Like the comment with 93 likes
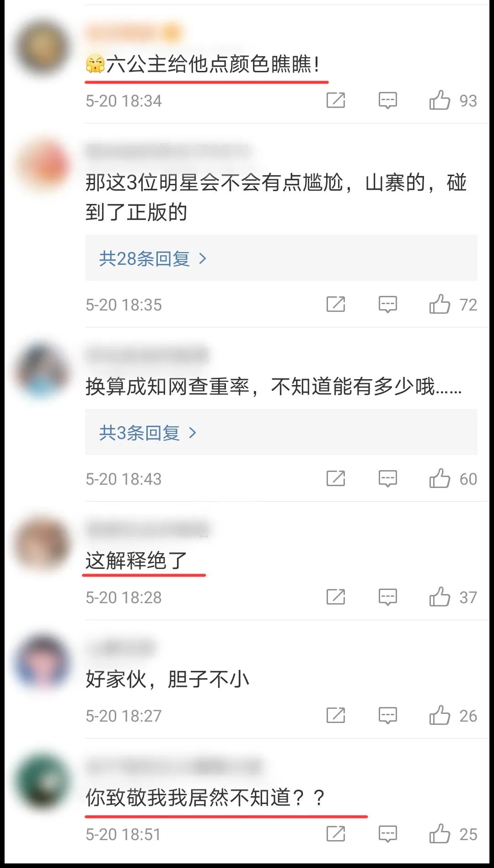This screenshot has height=868, width=494. [x=440, y=100]
